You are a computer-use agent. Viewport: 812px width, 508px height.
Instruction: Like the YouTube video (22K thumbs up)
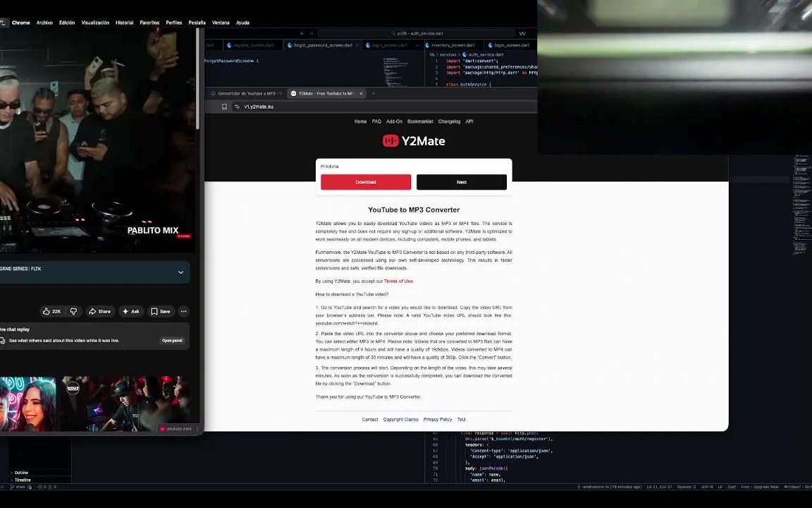coord(51,312)
